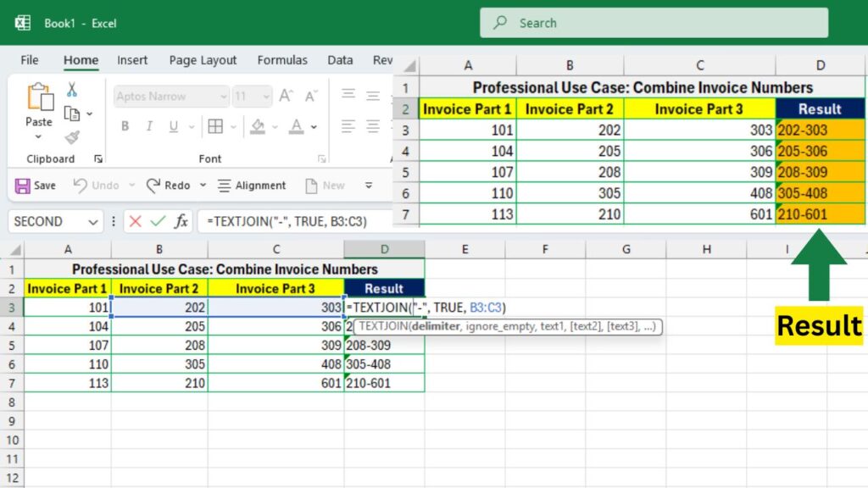Open the font size 11 dropdown
The image size is (868, 488).
tap(266, 97)
